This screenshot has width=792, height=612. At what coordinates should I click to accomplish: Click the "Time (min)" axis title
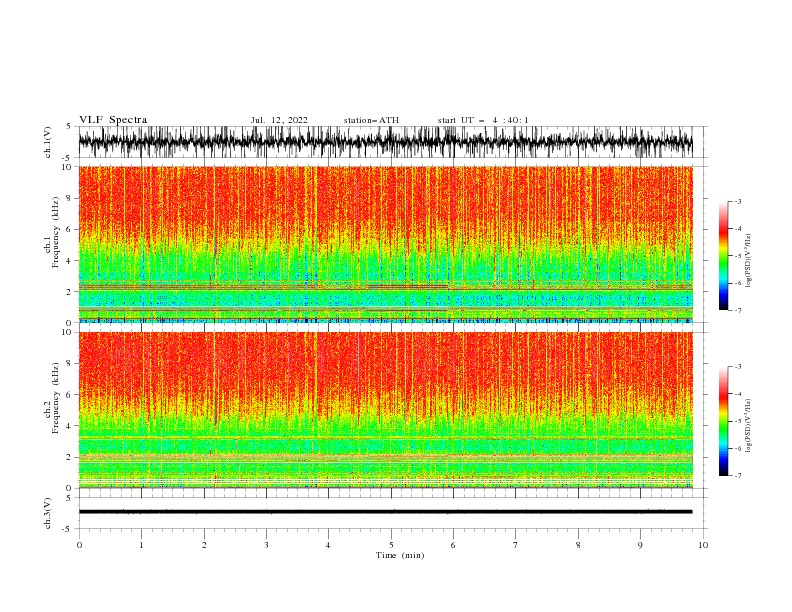(400, 555)
